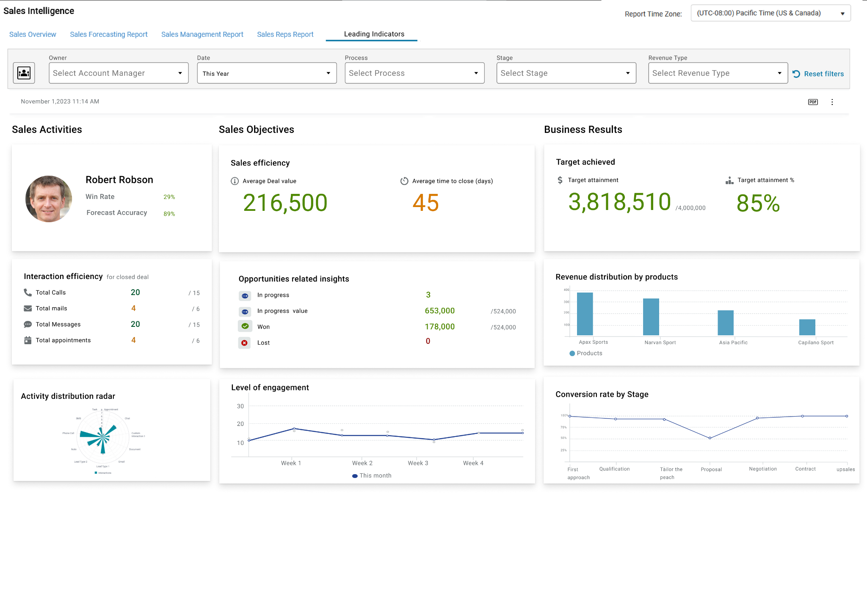Click the Lost count of 0
This screenshot has width=867, height=616.
[428, 341]
